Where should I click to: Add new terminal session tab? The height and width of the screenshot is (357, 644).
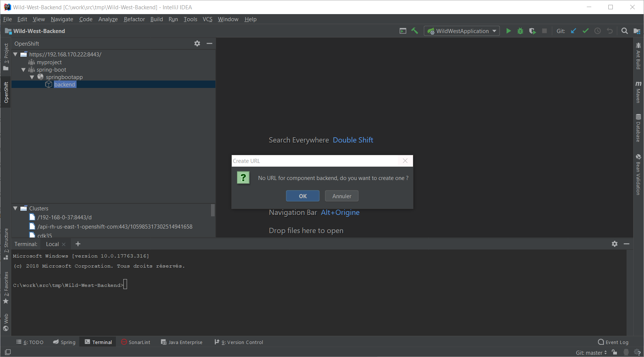[78, 244]
